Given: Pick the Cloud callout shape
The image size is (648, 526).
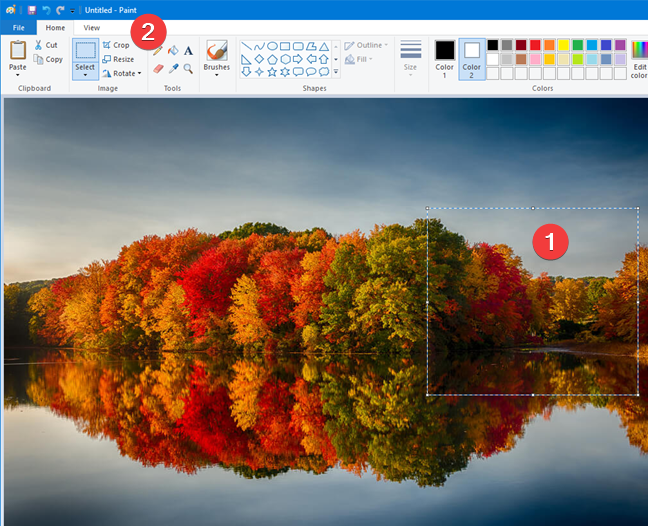Looking at the screenshot, I should (x=324, y=72).
